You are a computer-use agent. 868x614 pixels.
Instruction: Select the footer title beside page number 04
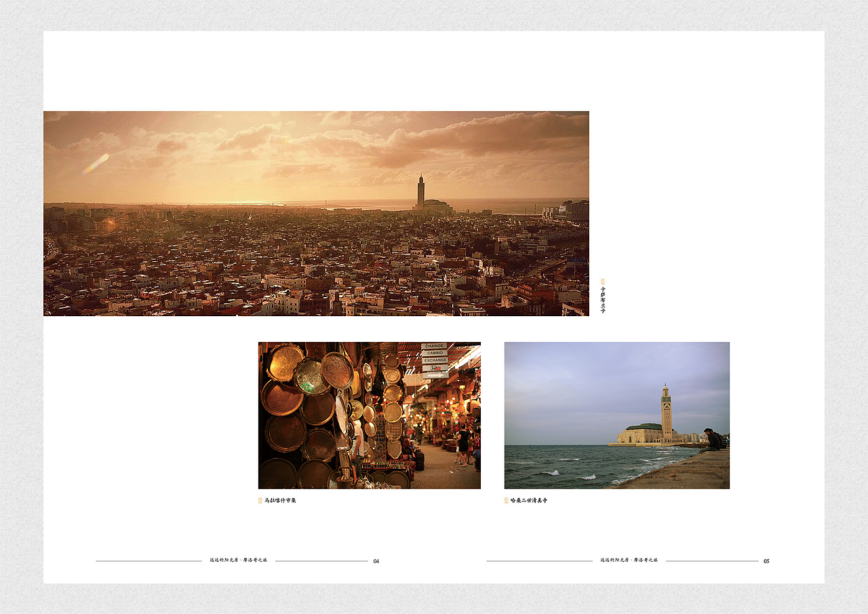(x=239, y=560)
